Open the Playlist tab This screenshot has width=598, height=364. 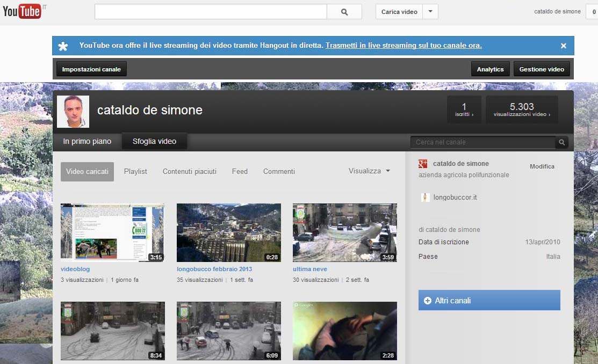(135, 172)
